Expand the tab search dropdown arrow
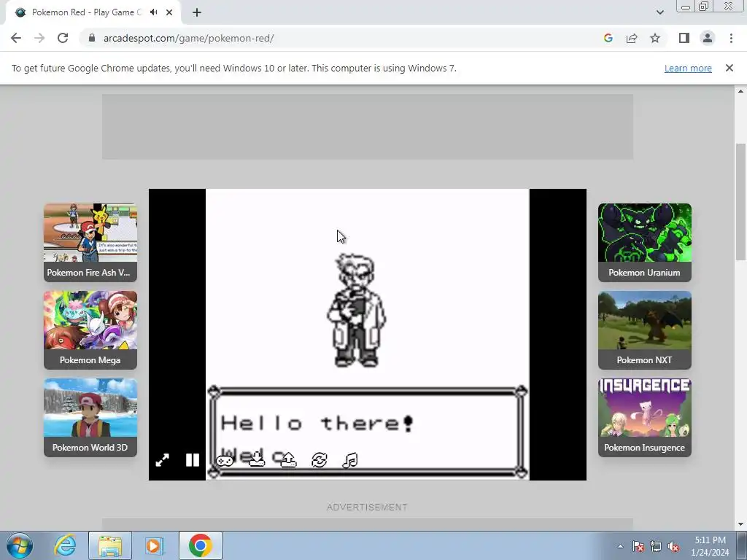747x560 pixels. point(659,12)
